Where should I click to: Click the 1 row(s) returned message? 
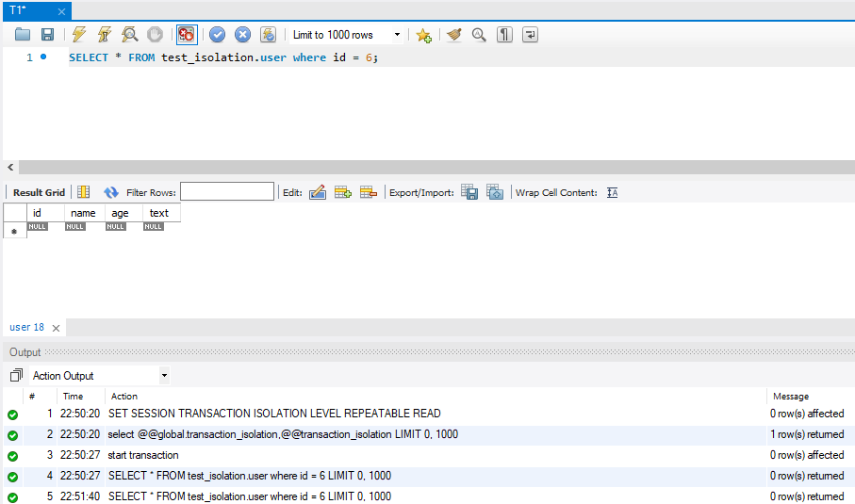click(807, 434)
